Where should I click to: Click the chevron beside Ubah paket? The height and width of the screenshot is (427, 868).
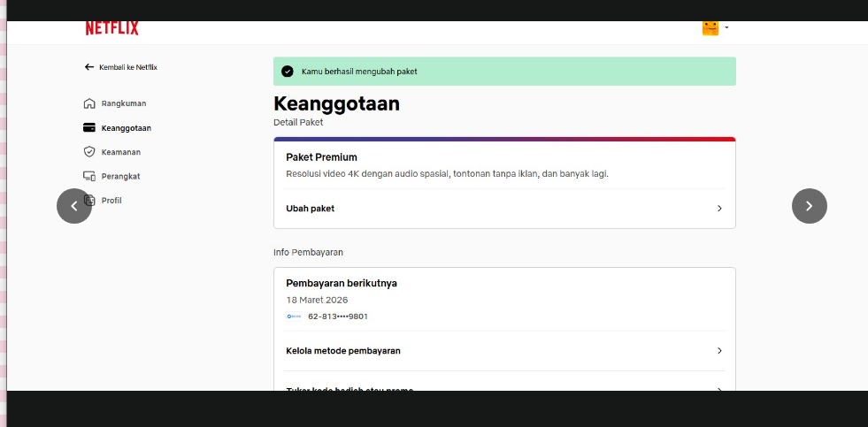click(719, 209)
